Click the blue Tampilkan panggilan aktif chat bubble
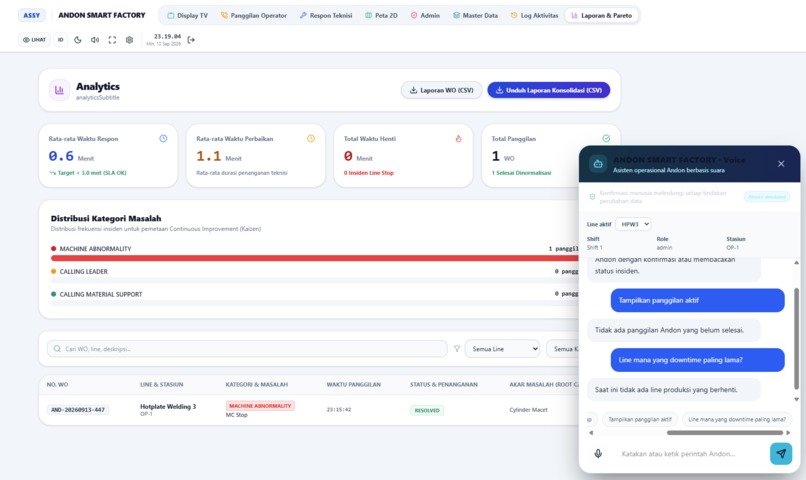806x480 pixels. point(698,300)
